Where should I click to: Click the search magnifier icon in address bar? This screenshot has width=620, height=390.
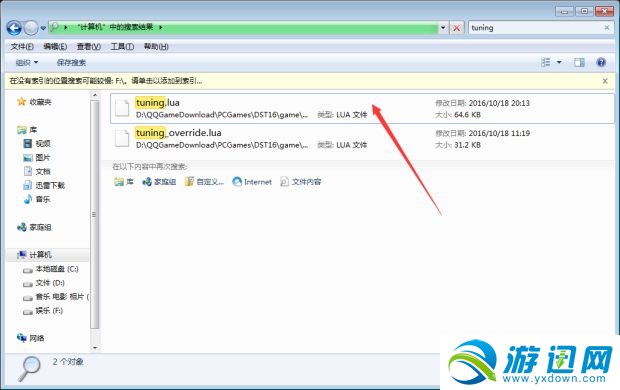tap(55, 27)
